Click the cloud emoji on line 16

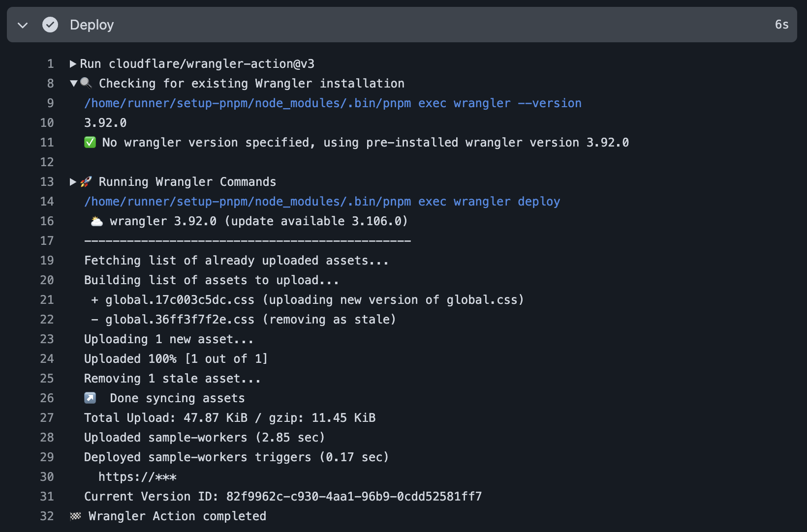pos(97,221)
